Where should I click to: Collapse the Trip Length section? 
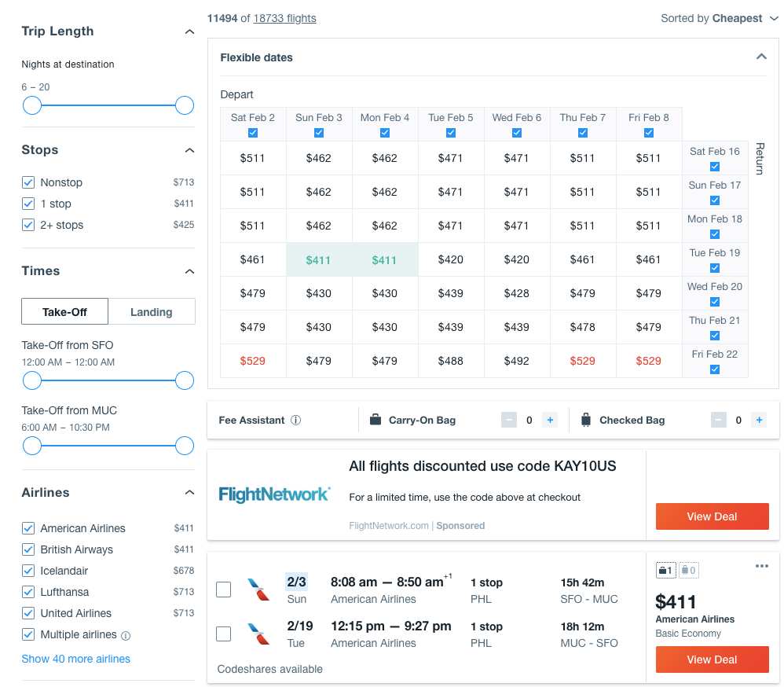point(189,31)
